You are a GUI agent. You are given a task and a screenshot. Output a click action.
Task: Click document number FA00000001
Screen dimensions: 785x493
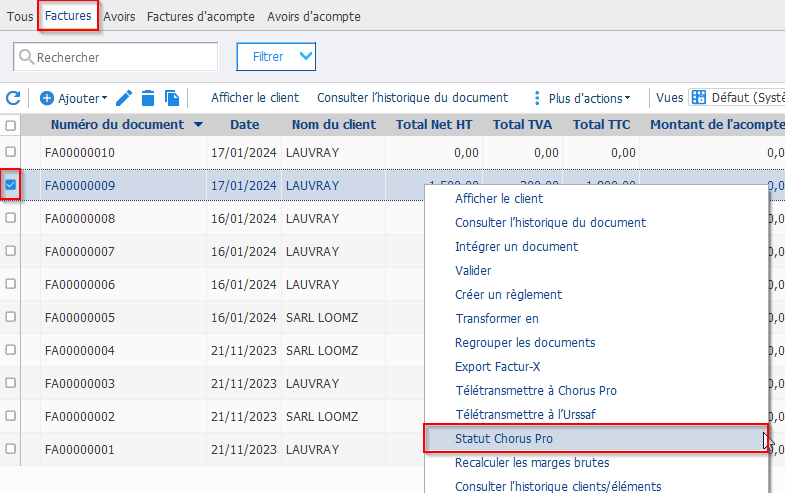[x=80, y=450]
